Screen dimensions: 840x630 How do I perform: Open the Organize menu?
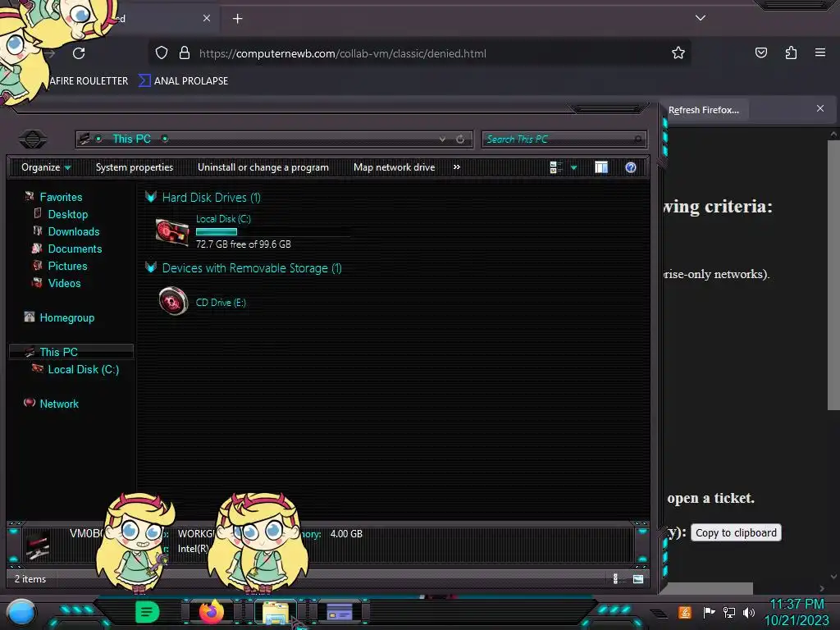point(46,167)
